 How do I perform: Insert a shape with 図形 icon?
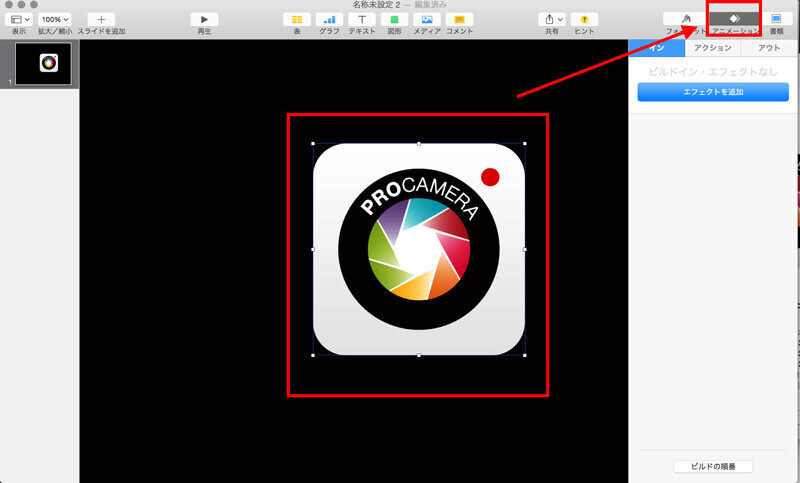tap(394, 19)
